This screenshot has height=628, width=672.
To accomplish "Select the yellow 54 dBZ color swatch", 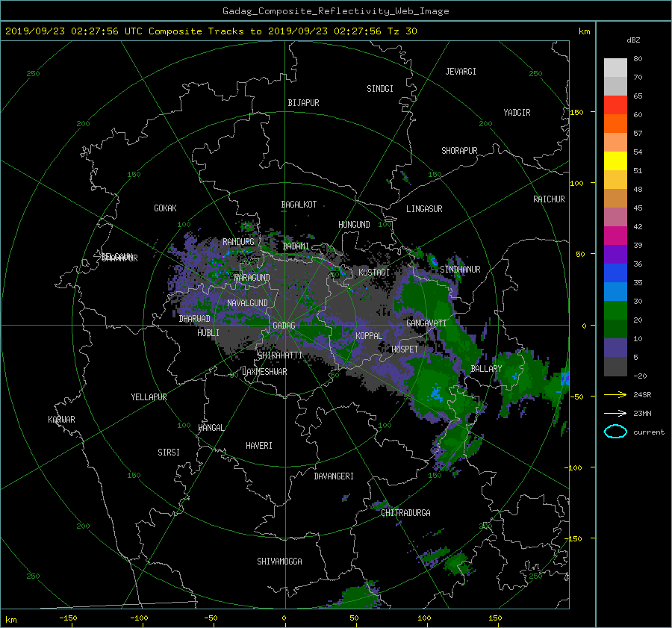I will pos(615,161).
